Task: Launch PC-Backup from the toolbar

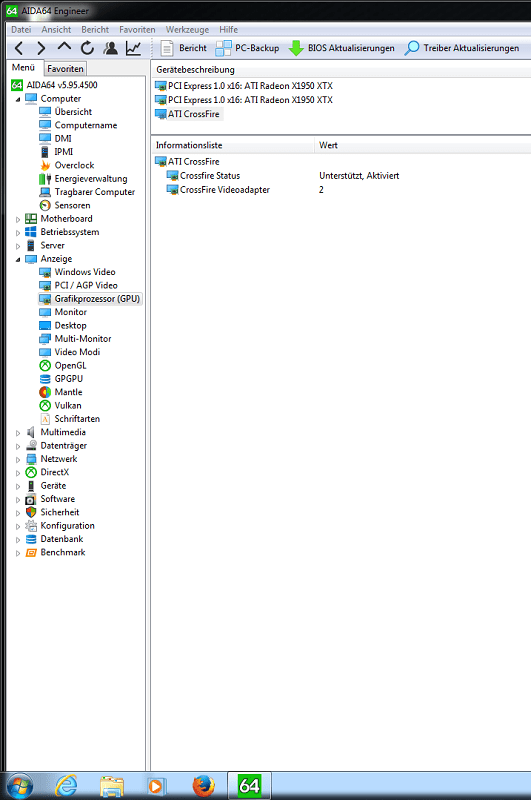Action: click(x=247, y=48)
